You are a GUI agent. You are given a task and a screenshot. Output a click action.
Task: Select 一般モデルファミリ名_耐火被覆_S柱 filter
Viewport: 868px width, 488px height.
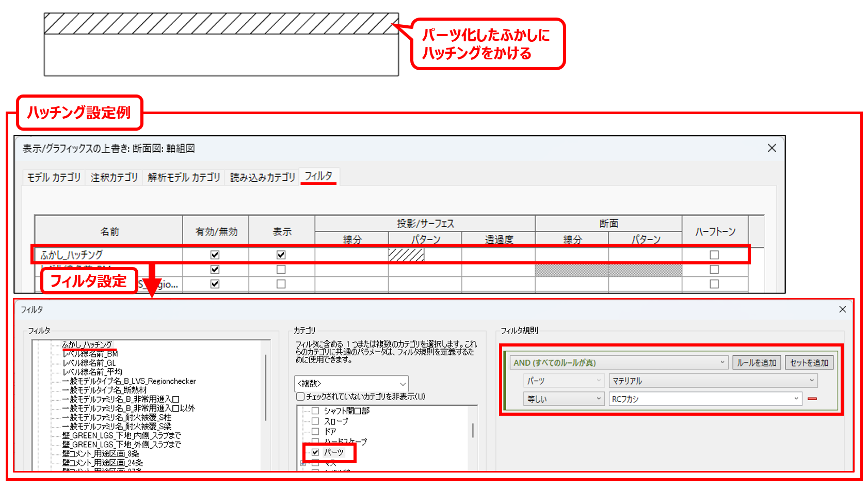pyautogui.click(x=117, y=417)
